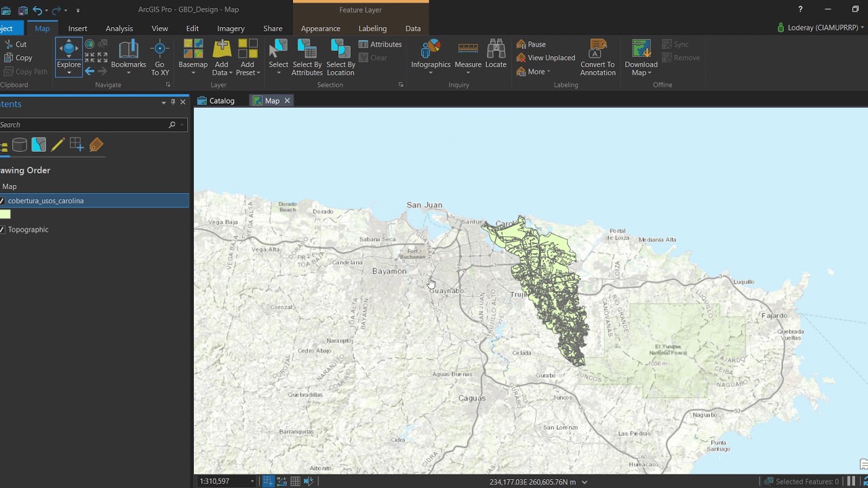Expand the Explore tool dropdown arrow
Screen dimensions: 868x488
[68, 73]
